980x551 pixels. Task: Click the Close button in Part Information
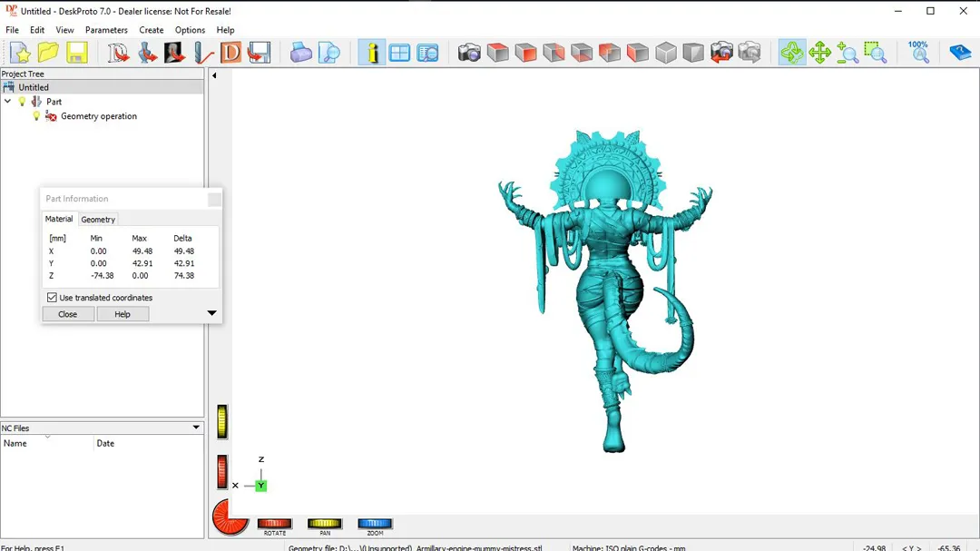(x=67, y=314)
